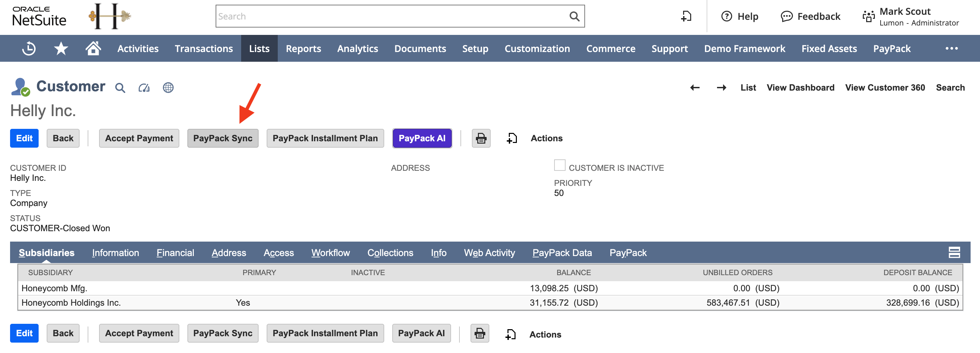The width and height of the screenshot is (980, 353).
Task: Click the top blue Edit button
Action: pos(24,138)
